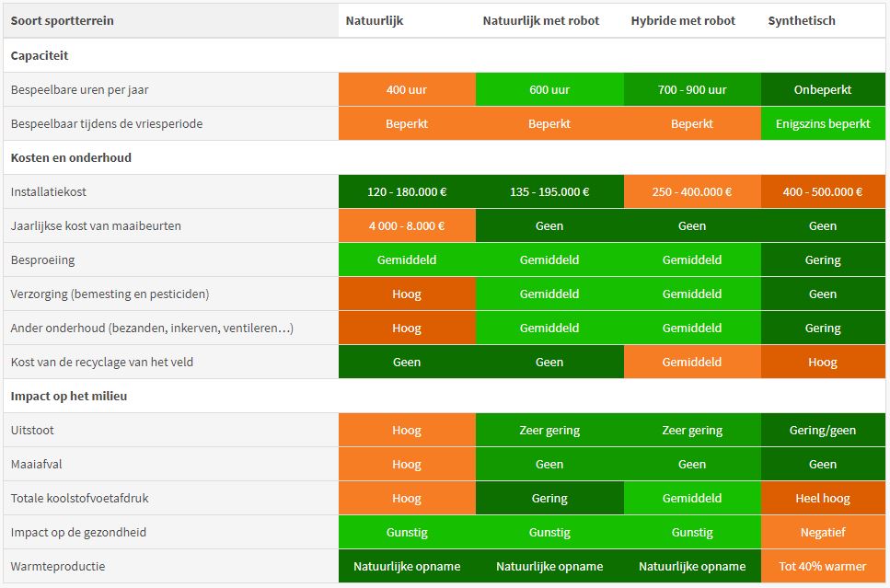Click the '135 - 195.000 €' cell
Image resolution: width=890 pixels, height=588 pixels.
tap(549, 191)
